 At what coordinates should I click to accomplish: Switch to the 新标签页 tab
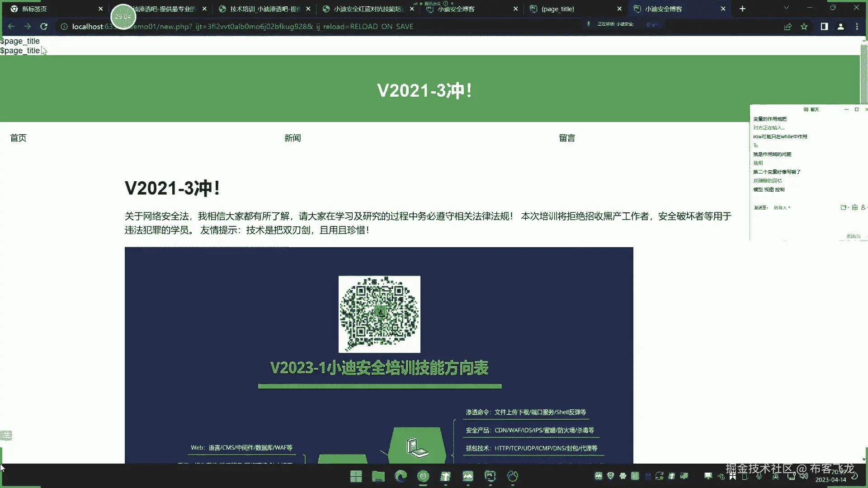click(34, 9)
